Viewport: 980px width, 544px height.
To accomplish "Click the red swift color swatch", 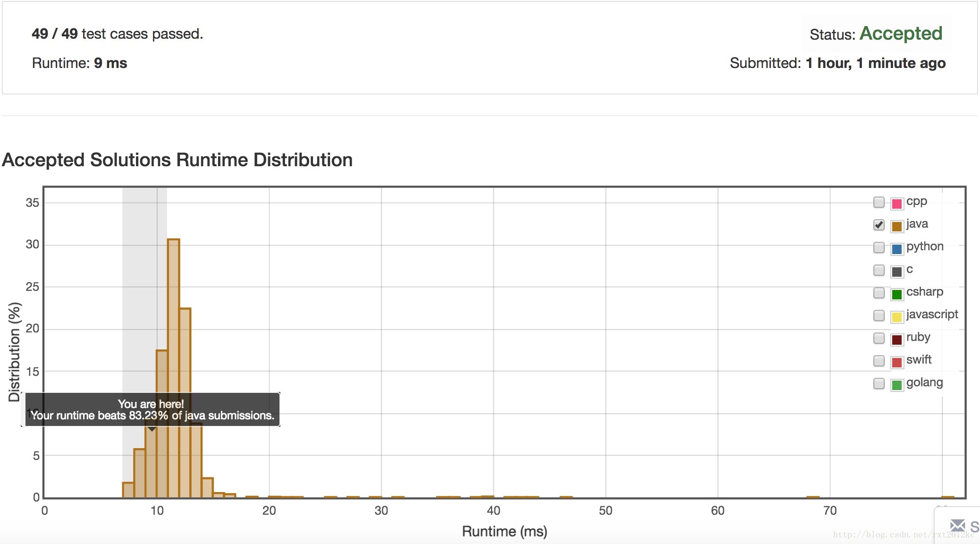I will 897,362.
